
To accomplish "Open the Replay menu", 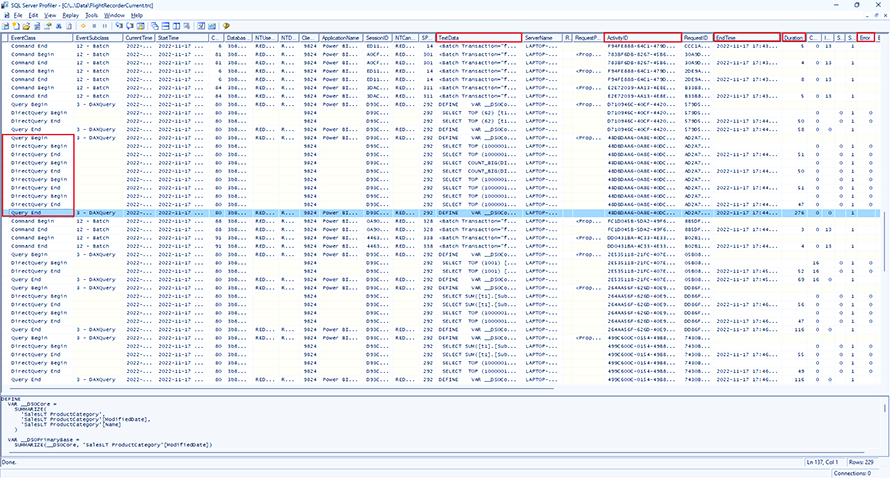I will click(x=70, y=15).
